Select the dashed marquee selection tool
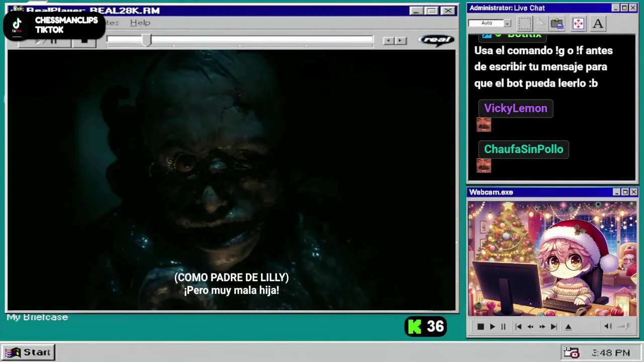Screen dimensions: 644x362 (x=525, y=24)
